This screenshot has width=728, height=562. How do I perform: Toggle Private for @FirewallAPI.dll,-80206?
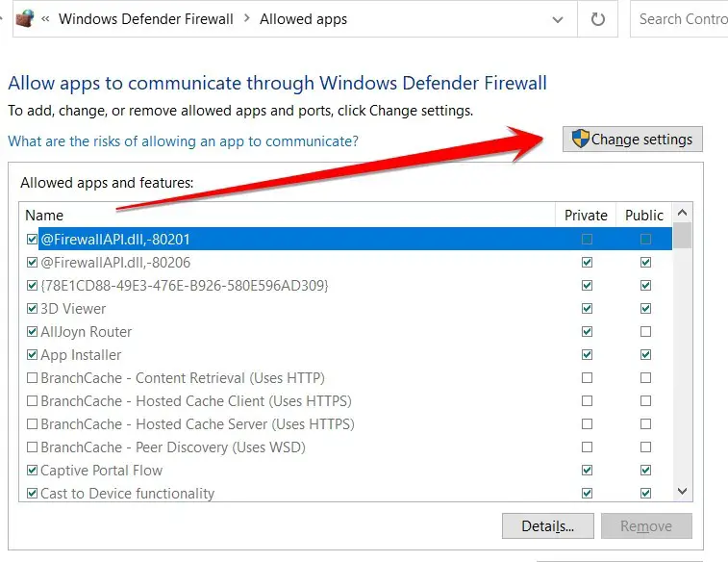pyautogui.click(x=587, y=263)
